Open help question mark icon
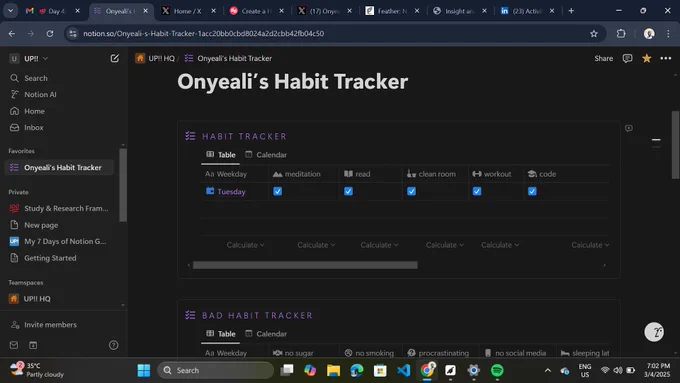Viewport: 680px width, 383px height. click(x=114, y=345)
